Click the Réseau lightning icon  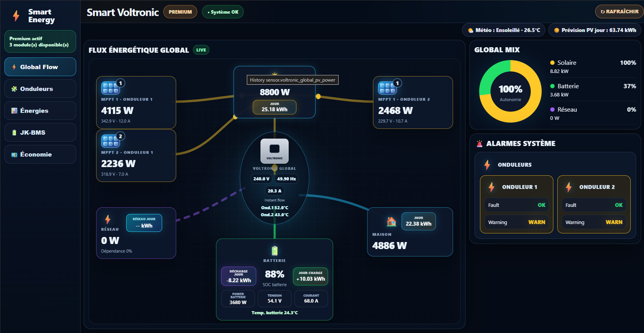(107, 220)
